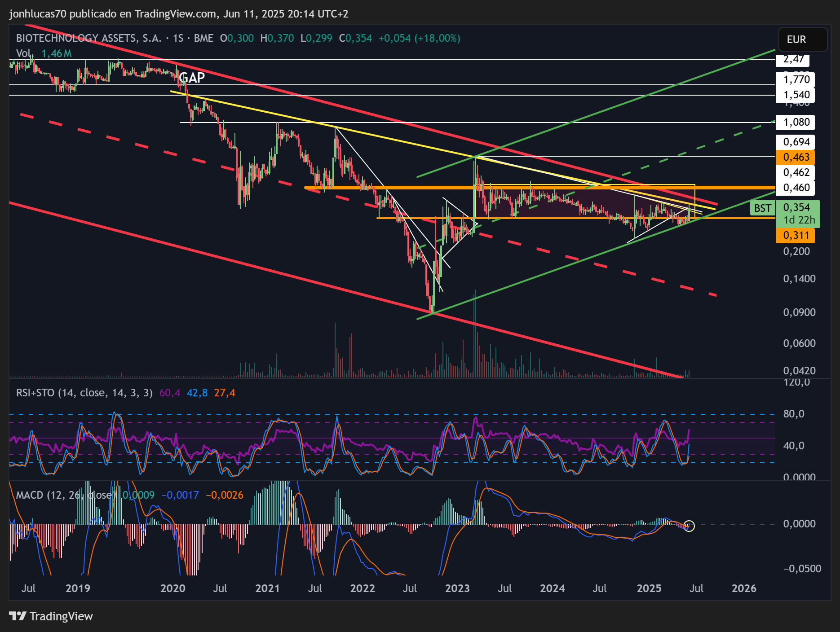Click the RSI+STO indicator legend
Image resolution: width=840 pixels, height=632 pixels.
[84, 393]
